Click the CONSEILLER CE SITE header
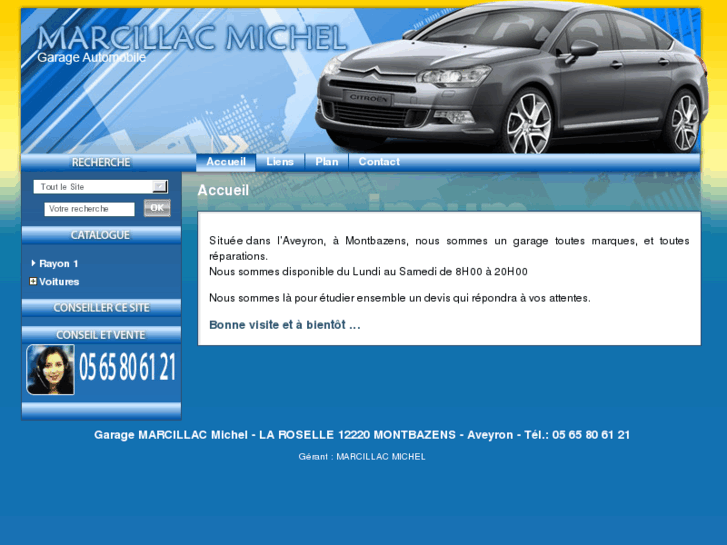727x545 pixels. click(101, 308)
